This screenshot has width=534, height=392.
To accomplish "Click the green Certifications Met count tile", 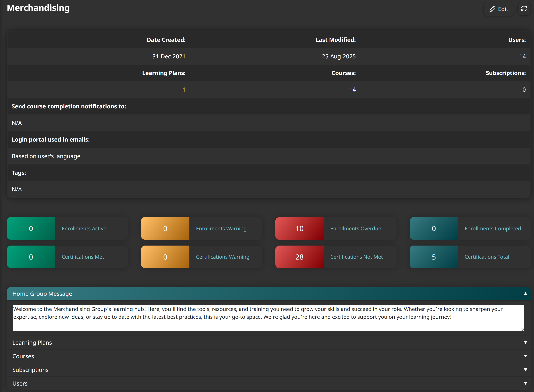I will click(x=31, y=257).
